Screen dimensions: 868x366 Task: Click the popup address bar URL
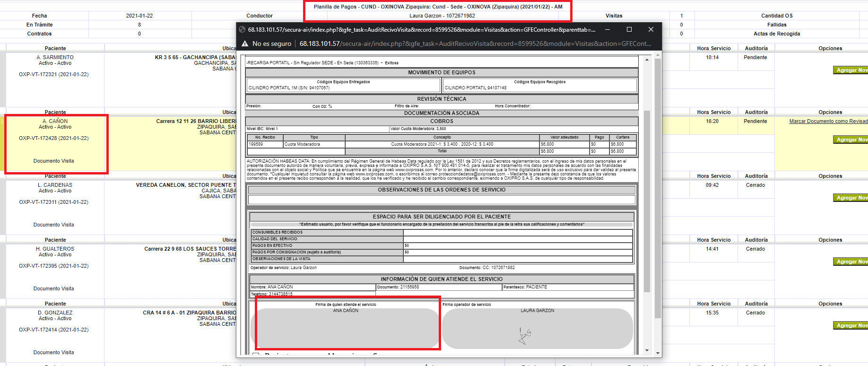[x=475, y=44]
